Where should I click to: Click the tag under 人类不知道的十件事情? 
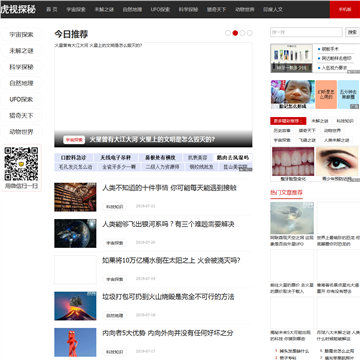(114, 207)
